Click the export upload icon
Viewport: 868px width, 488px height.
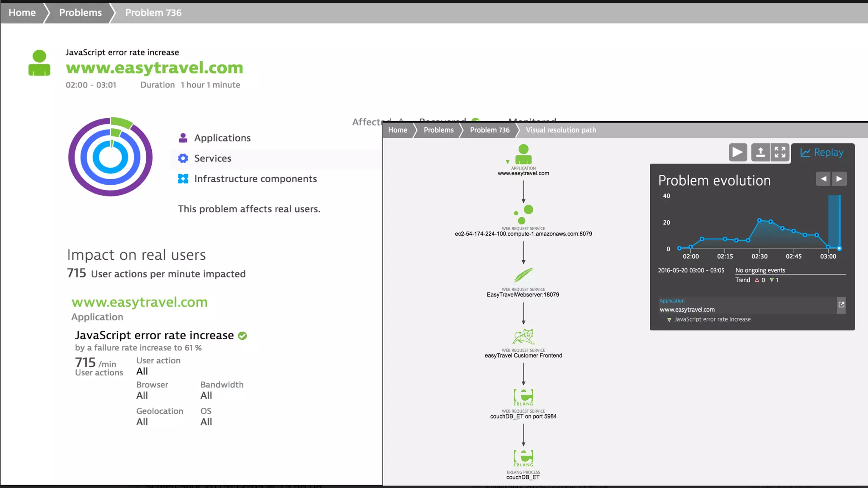tap(760, 152)
